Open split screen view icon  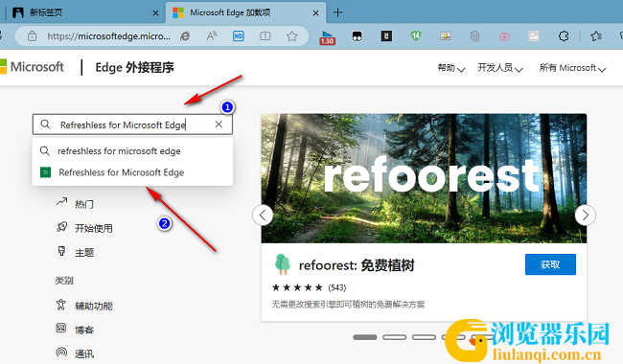point(265,36)
